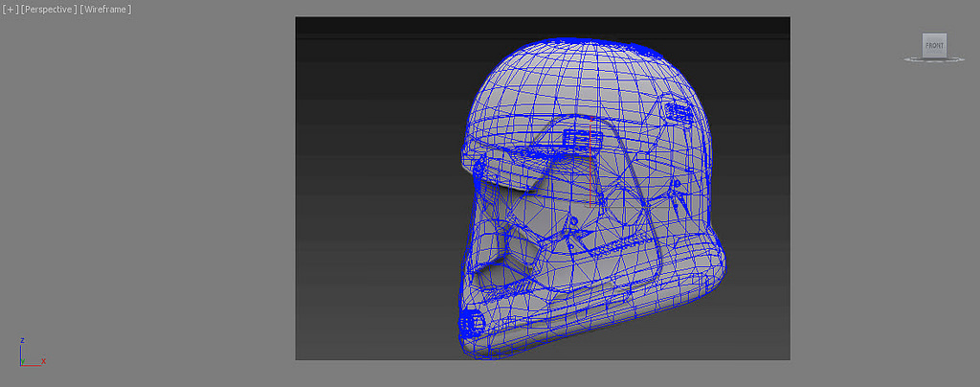This screenshot has width=980, height=387.
Task: Click the ViewCube compass ring
Action: pos(934,60)
